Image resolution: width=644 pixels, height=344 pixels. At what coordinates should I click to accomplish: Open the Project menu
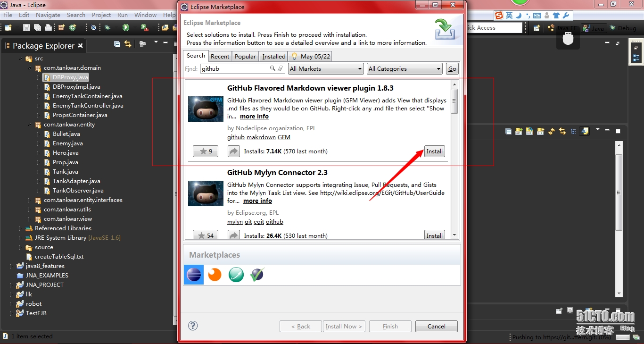tap(101, 15)
